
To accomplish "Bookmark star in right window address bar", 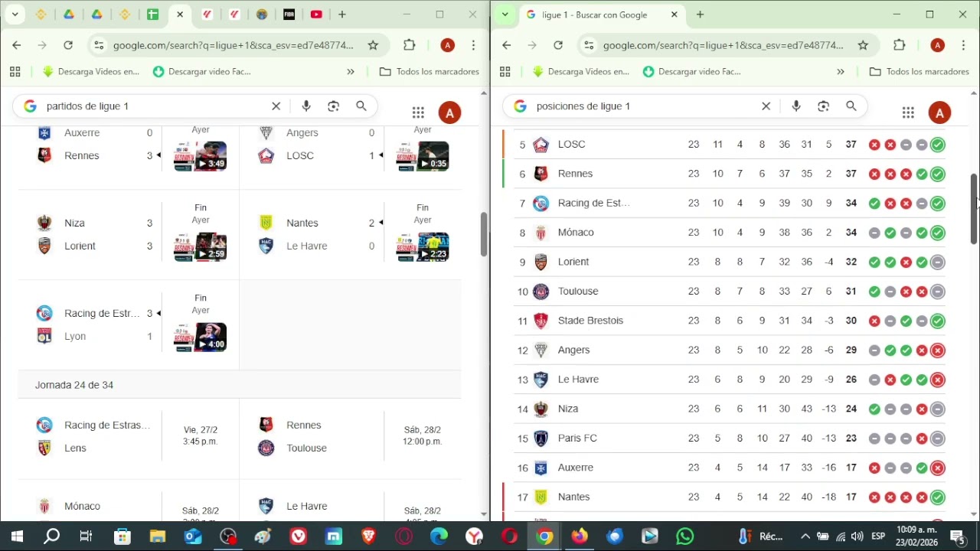I will pyautogui.click(x=863, y=45).
